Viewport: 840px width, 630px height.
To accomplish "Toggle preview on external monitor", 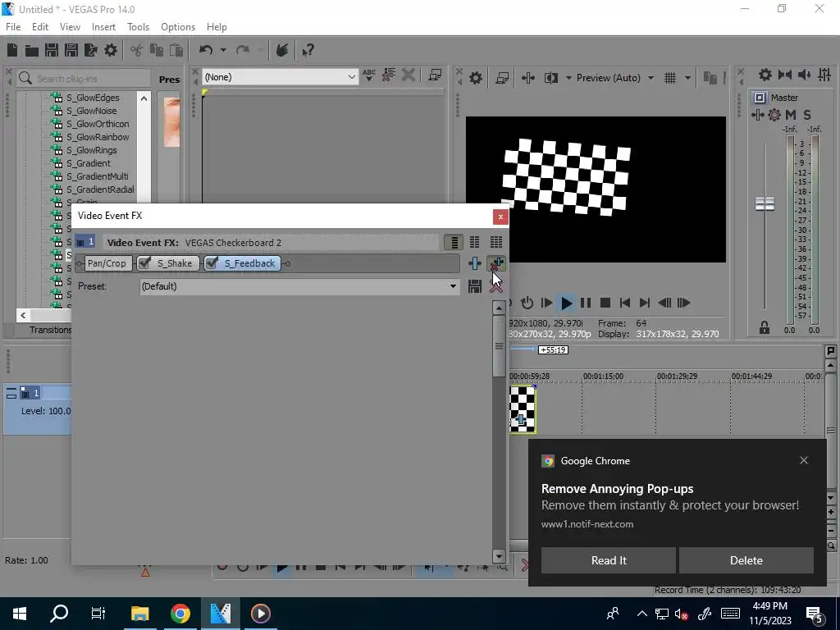I will [x=502, y=78].
